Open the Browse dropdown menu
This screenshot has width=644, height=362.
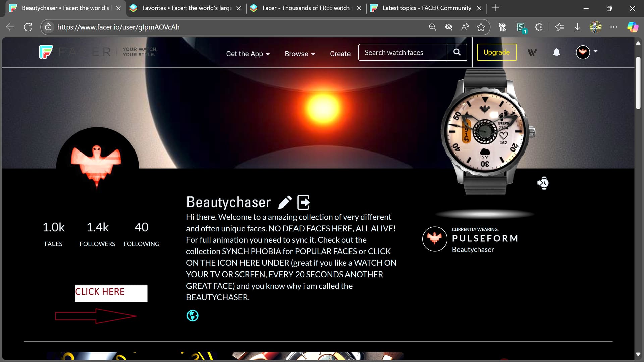point(300,54)
